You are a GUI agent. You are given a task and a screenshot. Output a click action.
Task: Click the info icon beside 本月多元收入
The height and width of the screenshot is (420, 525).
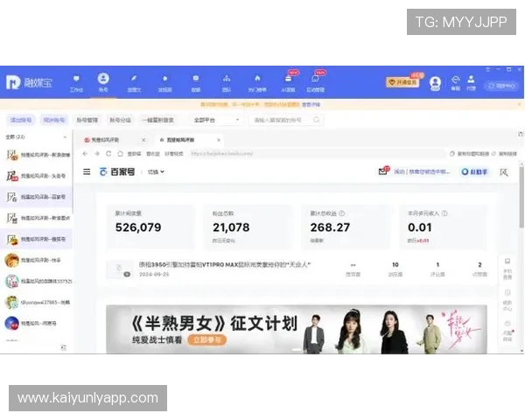pyautogui.click(x=444, y=213)
